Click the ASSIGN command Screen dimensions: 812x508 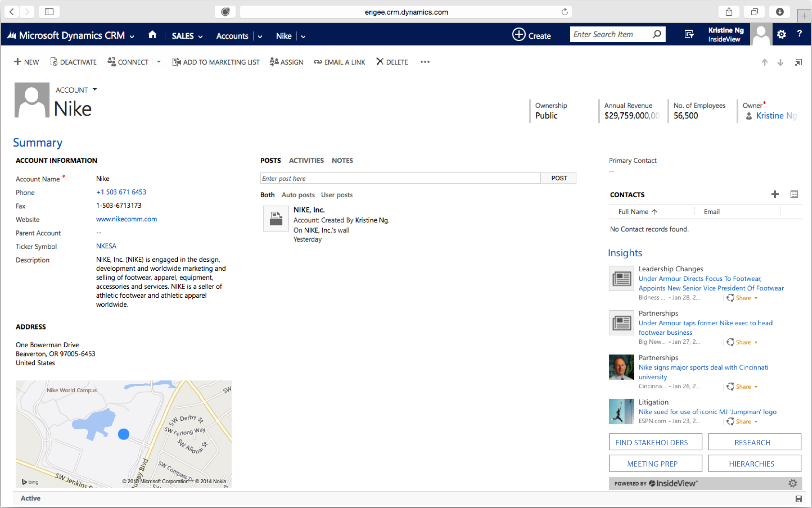(286, 62)
